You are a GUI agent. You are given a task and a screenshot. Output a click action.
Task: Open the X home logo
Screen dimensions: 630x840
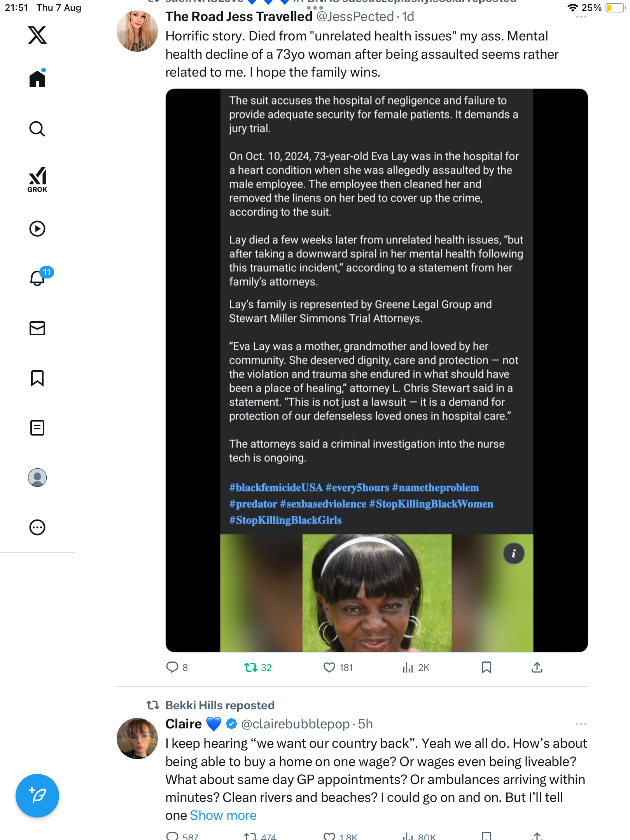coord(37,35)
